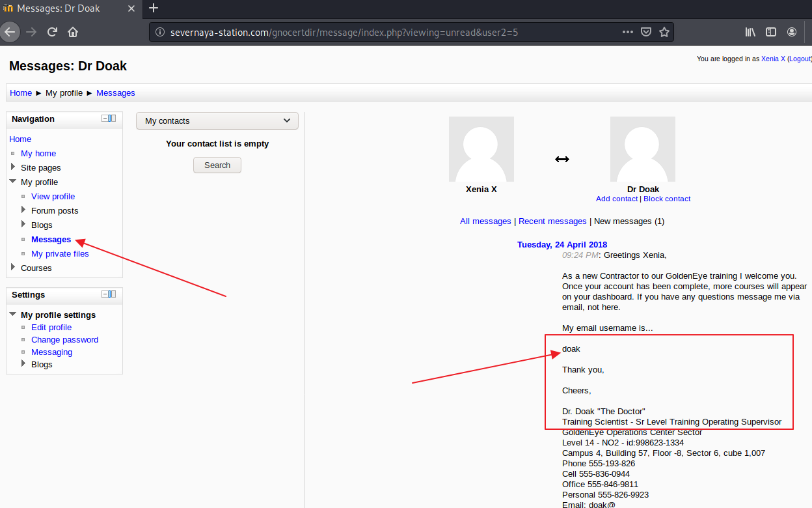Dock the Navigation block
Viewport: 812px width, 508px height.
coord(113,119)
